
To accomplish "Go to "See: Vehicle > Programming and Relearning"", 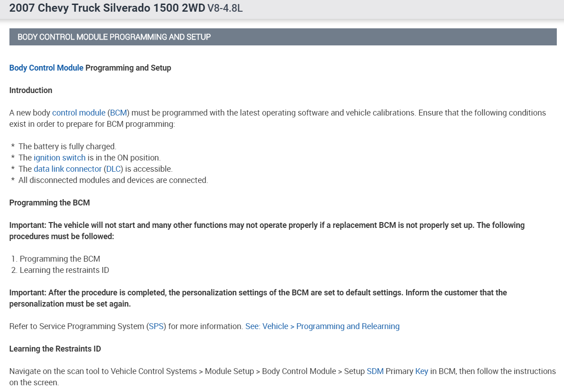I will pyautogui.click(x=322, y=326).
